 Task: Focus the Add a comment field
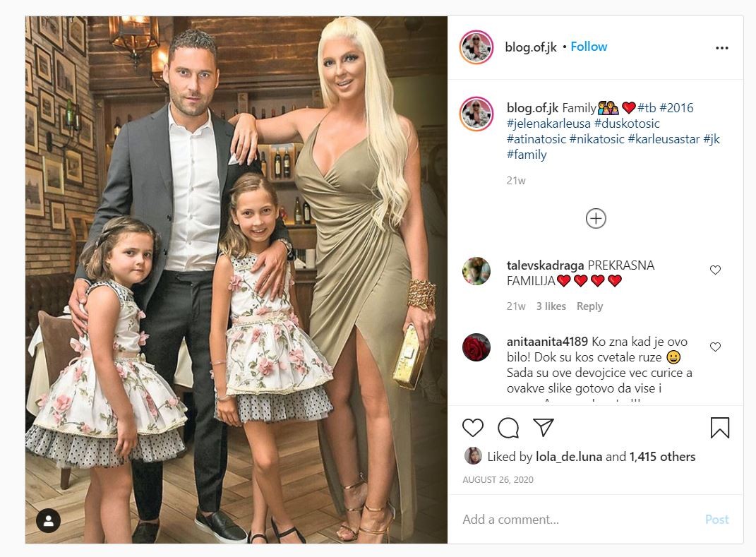tap(579, 520)
